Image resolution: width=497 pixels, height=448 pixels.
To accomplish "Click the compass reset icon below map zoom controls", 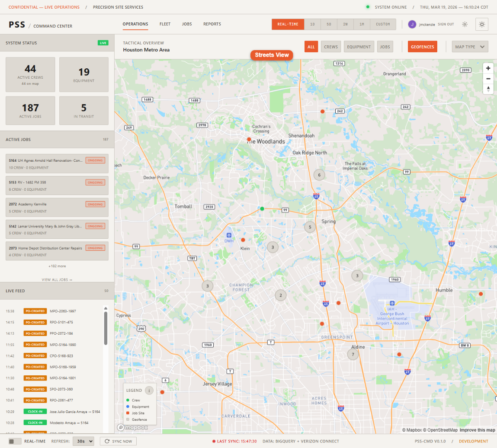I will pyautogui.click(x=488, y=89).
